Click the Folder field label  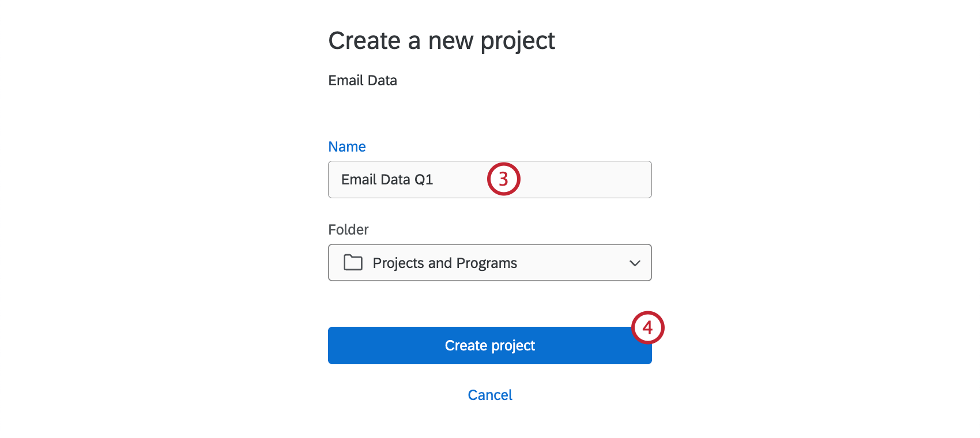[348, 229]
